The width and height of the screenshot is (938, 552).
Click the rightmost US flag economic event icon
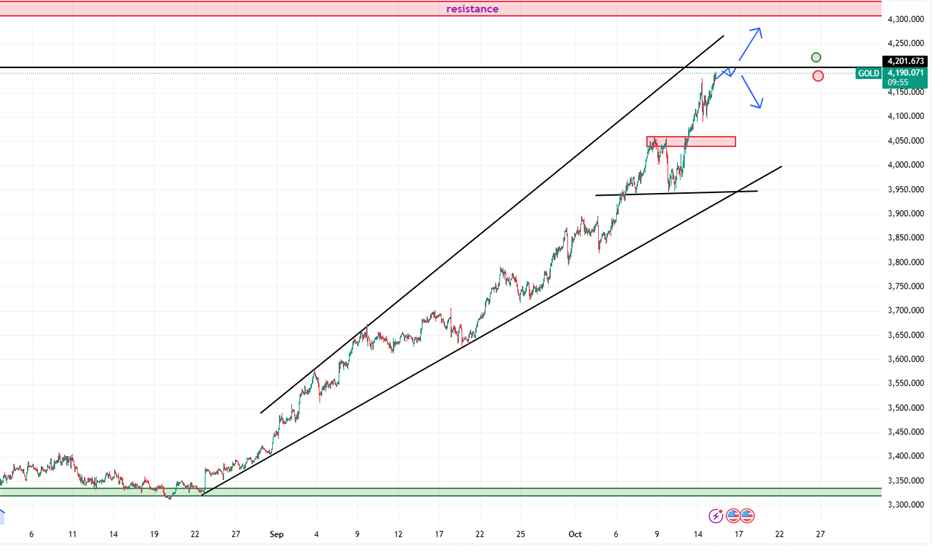click(x=747, y=516)
